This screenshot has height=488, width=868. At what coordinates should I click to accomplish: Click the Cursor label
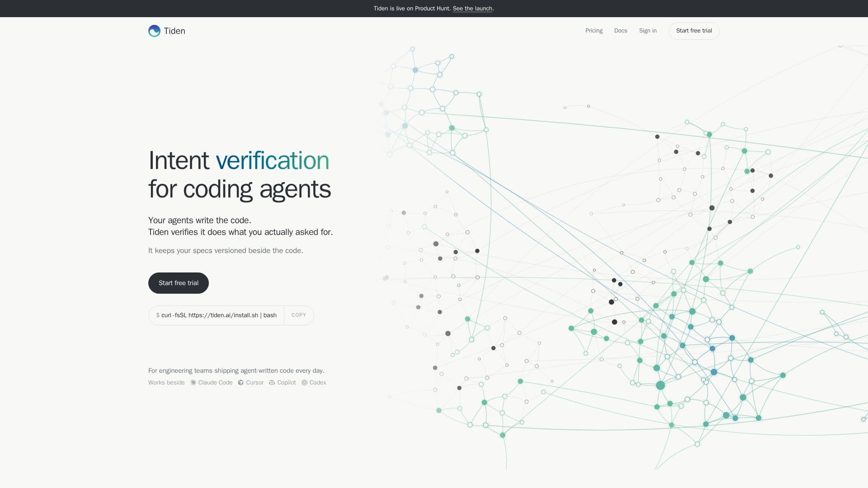click(x=255, y=383)
